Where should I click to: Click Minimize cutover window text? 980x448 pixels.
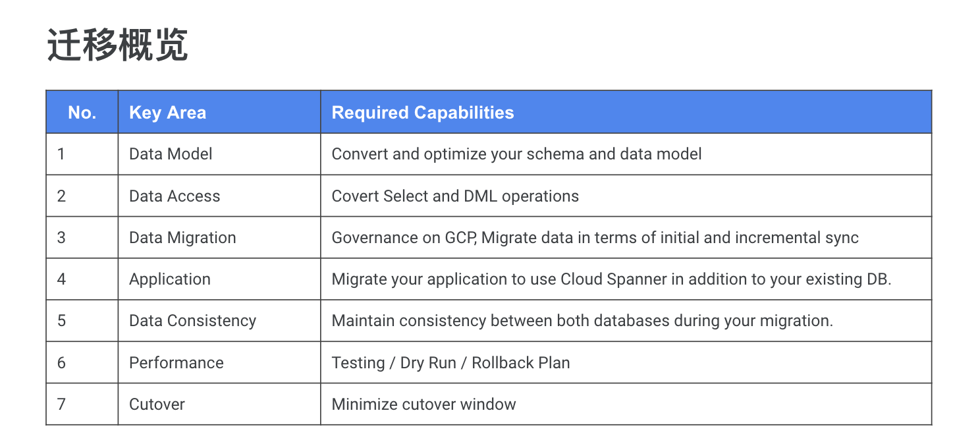[423, 404]
